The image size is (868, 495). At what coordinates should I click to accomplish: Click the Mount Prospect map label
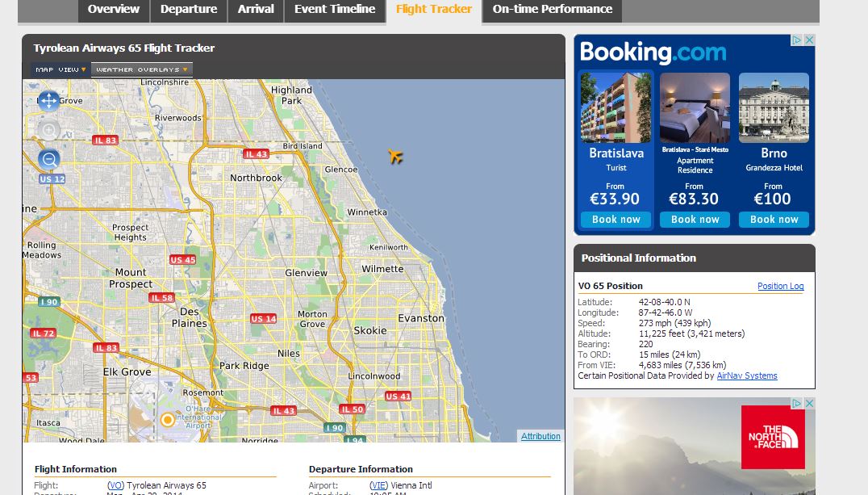[131, 279]
